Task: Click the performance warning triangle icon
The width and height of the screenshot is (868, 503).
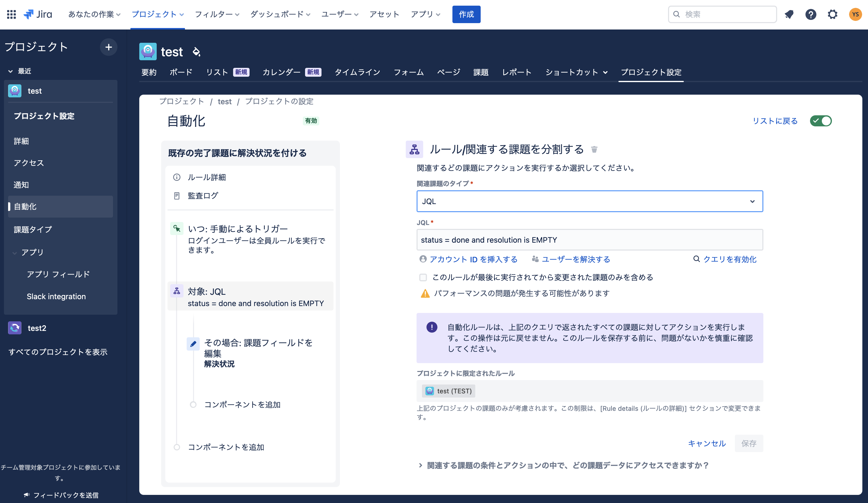Action: point(425,293)
